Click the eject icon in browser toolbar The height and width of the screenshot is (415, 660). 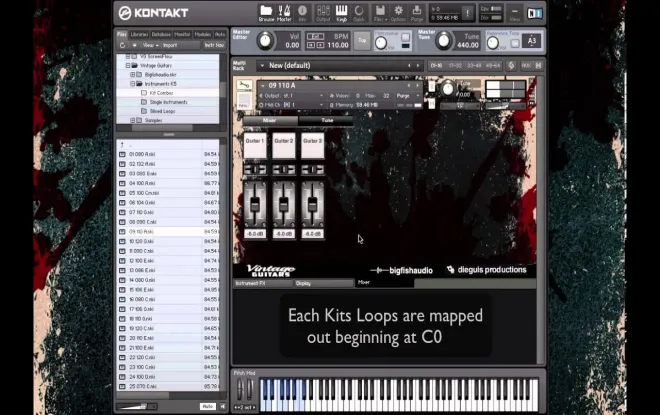click(x=134, y=45)
